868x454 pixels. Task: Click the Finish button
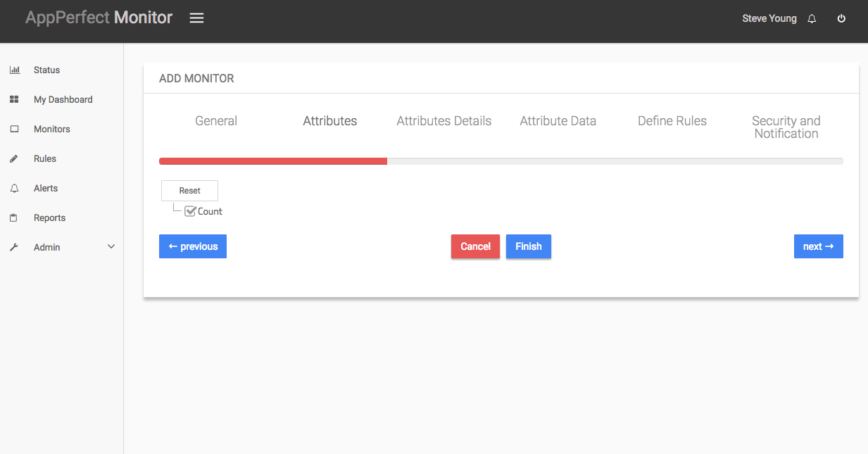[529, 246]
